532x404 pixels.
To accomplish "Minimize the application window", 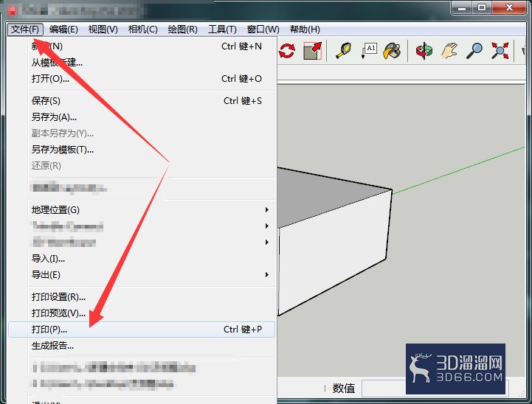I will pyautogui.click(x=462, y=7).
